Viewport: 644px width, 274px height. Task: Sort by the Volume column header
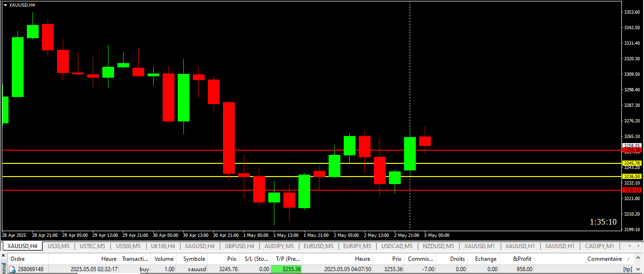coord(164,259)
